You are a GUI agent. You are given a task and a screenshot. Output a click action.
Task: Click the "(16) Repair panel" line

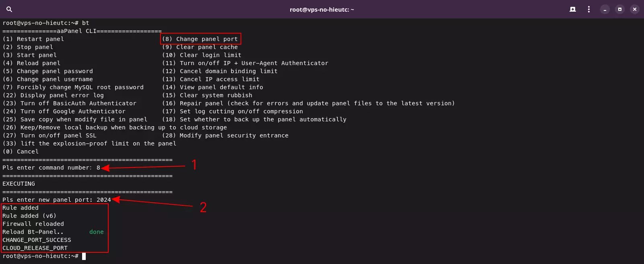tap(308, 103)
